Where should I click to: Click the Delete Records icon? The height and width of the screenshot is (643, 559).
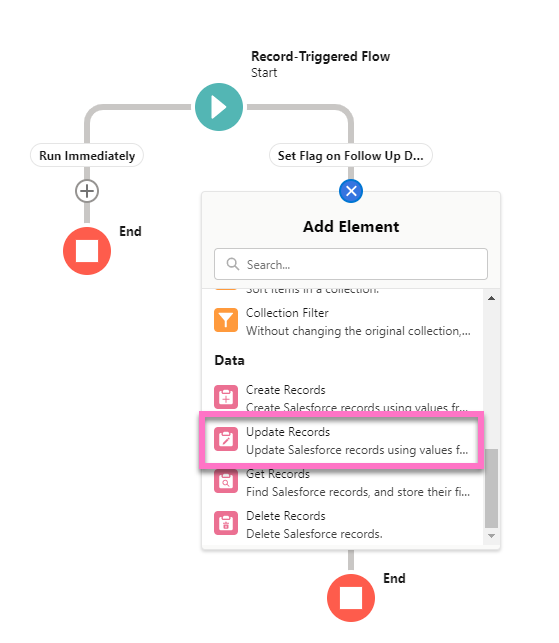226,523
